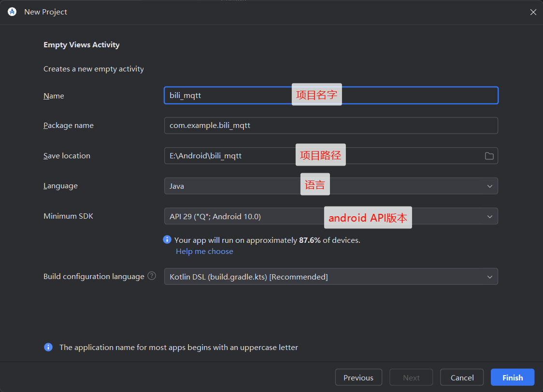This screenshot has height=392, width=543.
Task: Click the greyed-out Next button
Action: [x=411, y=378]
